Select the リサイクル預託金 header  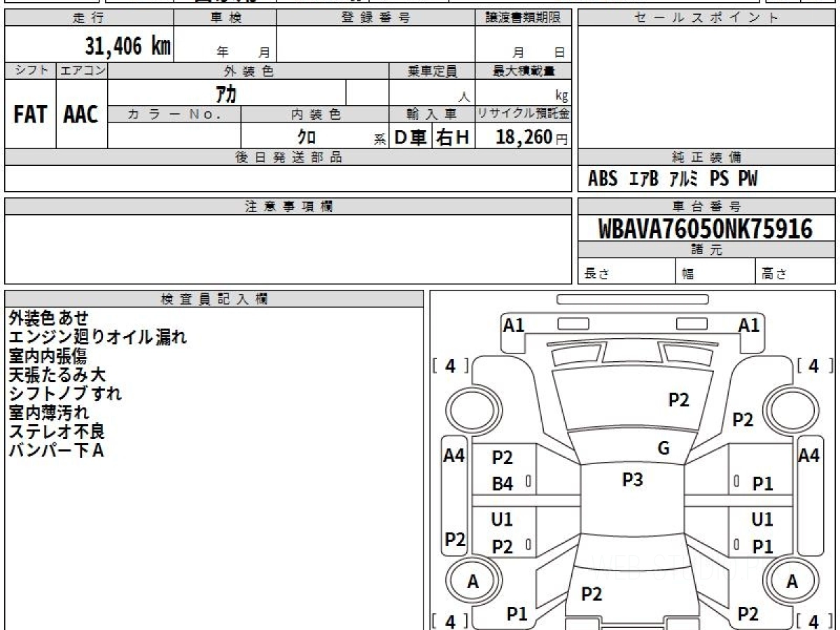click(x=524, y=114)
